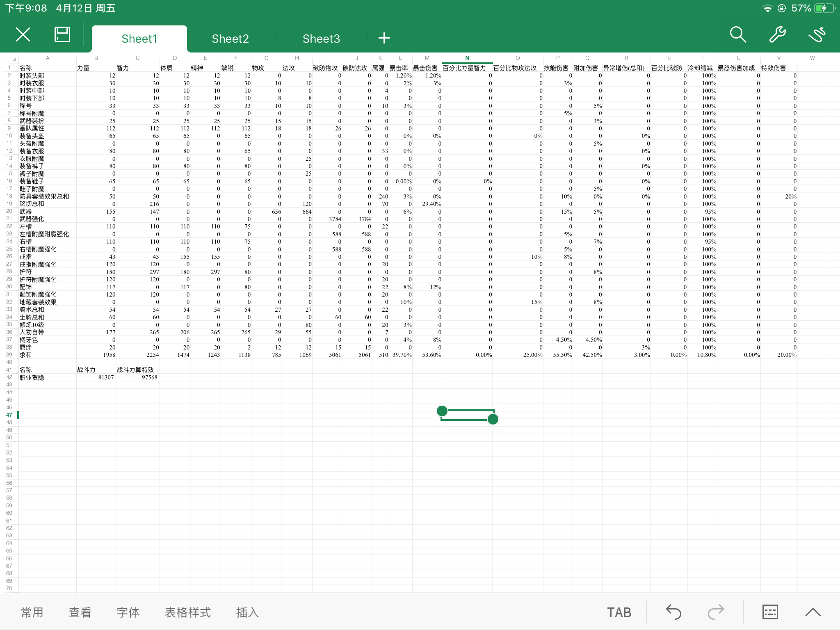Expand the bottom toolbar with the up chevron
The image size is (840, 630).
pos(813,612)
